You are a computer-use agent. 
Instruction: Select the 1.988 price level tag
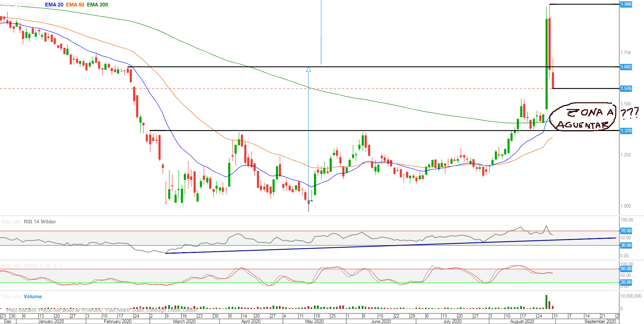click(x=626, y=4)
